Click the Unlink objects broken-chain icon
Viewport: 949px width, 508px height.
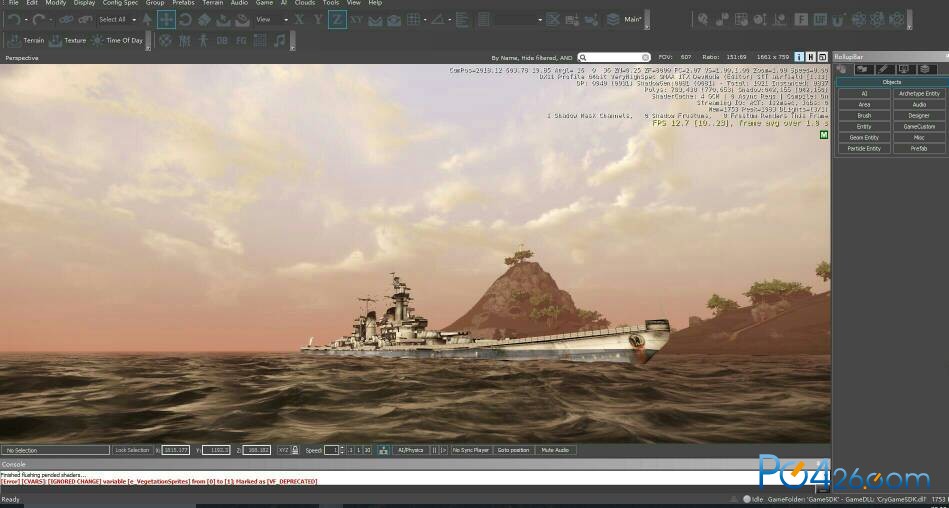85,19
